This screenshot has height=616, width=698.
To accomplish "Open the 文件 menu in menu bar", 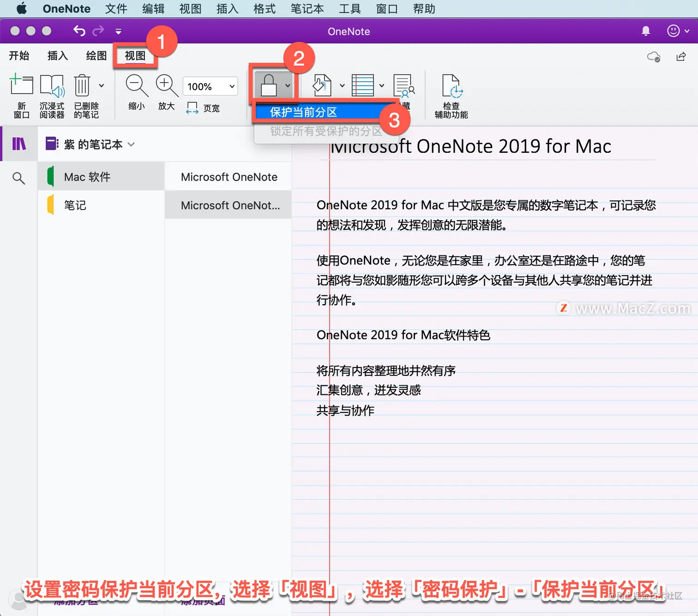I will 116,9.
